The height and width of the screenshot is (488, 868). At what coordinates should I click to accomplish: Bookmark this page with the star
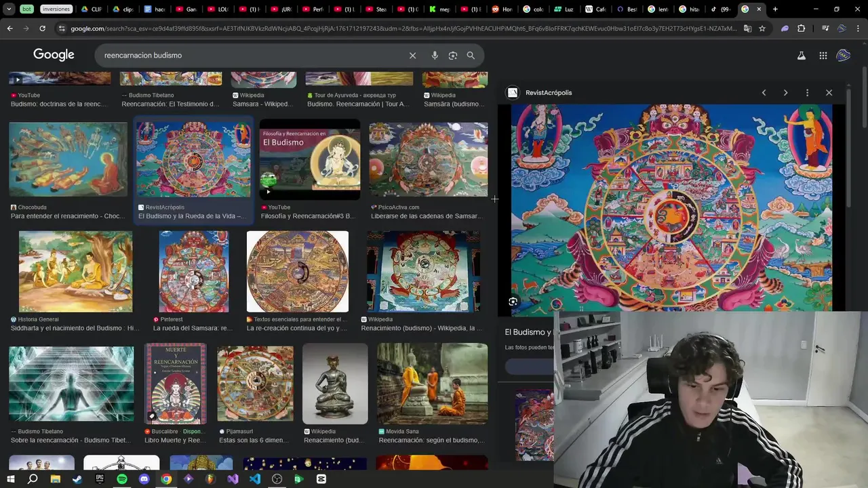point(762,28)
